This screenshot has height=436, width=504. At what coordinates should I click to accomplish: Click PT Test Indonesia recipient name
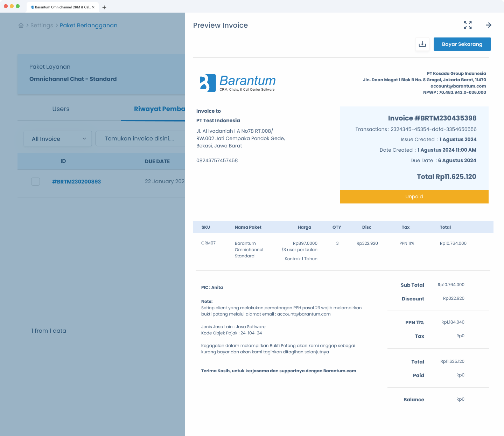tap(218, 120)
